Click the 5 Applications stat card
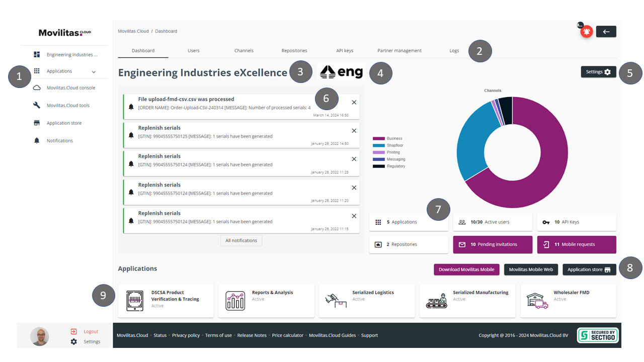Screen dimensions: 644x362 click(409, 222)
